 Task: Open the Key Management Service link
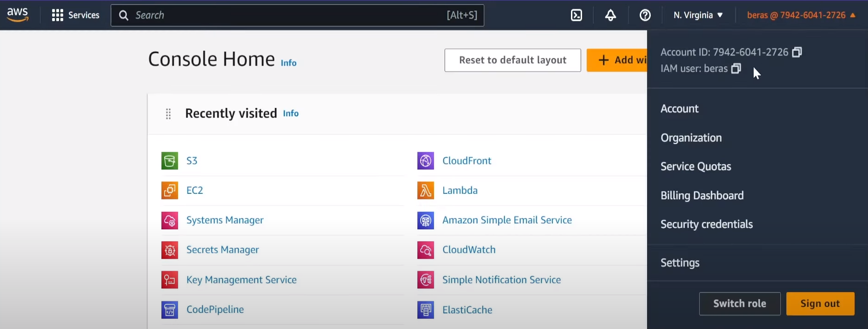(x=242, y=280)
